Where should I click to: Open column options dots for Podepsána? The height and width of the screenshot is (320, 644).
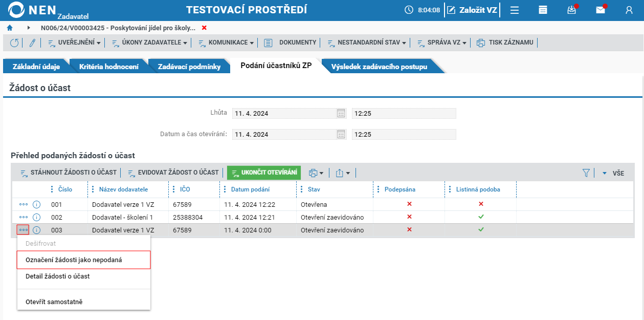coord(379,189)
